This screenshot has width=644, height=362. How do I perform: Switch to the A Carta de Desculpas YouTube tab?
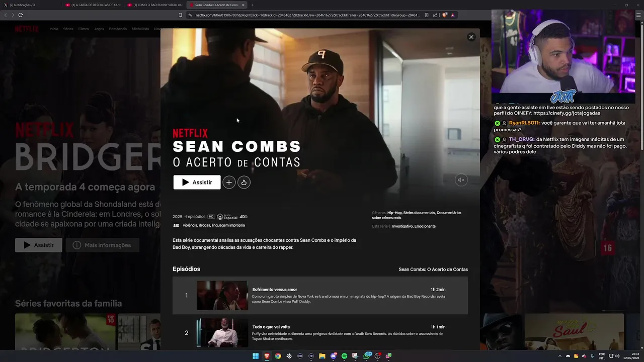click(x=93, y=5)
